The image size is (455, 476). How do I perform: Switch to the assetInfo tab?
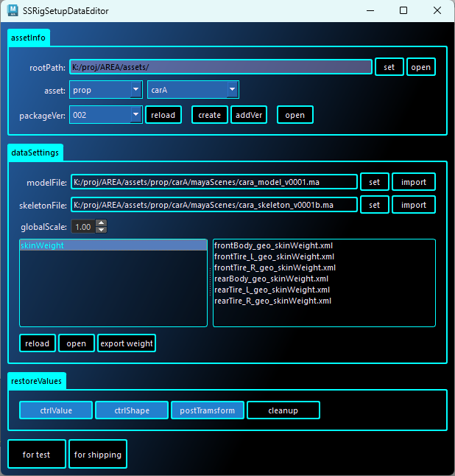click(29, 38)
